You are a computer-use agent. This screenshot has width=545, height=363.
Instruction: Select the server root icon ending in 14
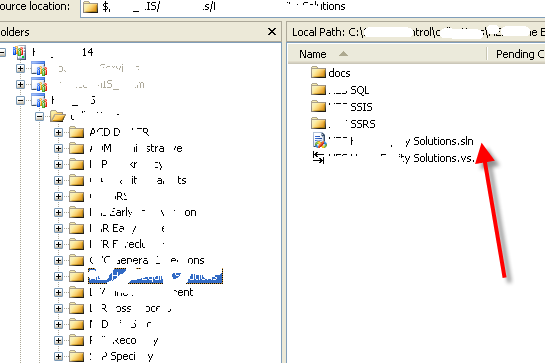tap(19, 53)
